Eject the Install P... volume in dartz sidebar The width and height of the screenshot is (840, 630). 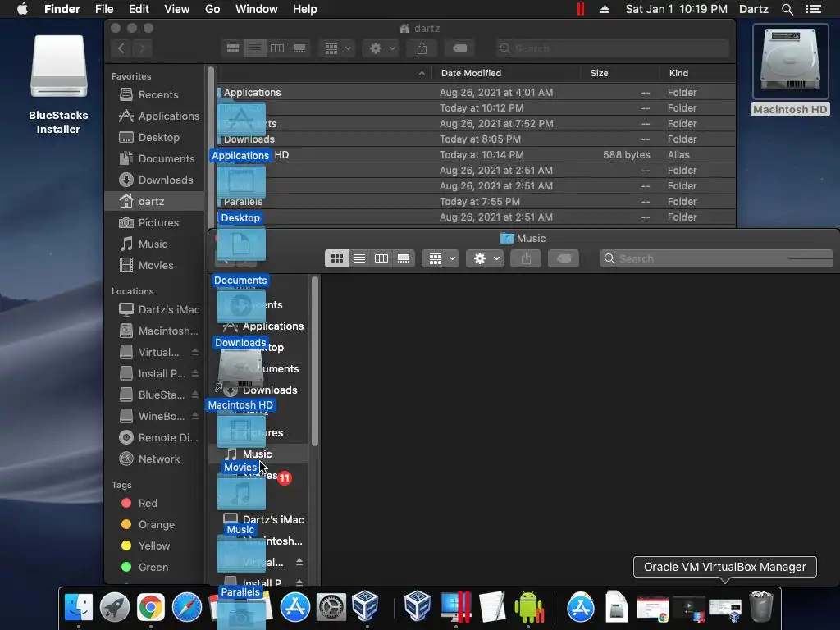(x=195, y=373)
